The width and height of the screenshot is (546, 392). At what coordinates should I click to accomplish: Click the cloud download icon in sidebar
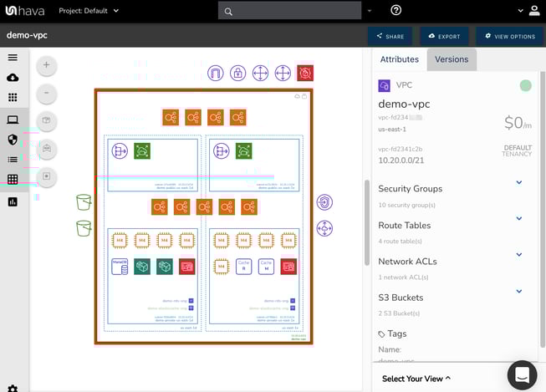pyautogui.click(x=13, y=78)
